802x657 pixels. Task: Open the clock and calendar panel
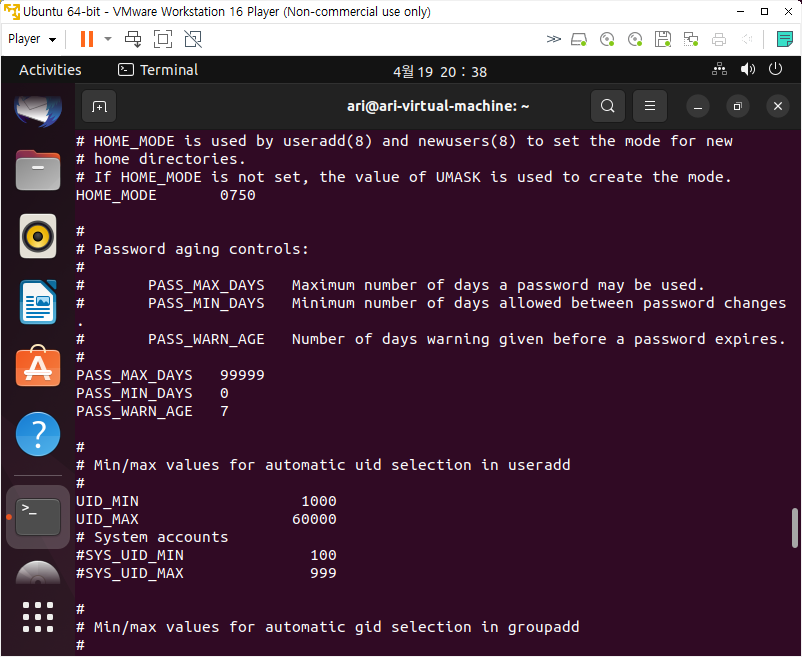440,71
